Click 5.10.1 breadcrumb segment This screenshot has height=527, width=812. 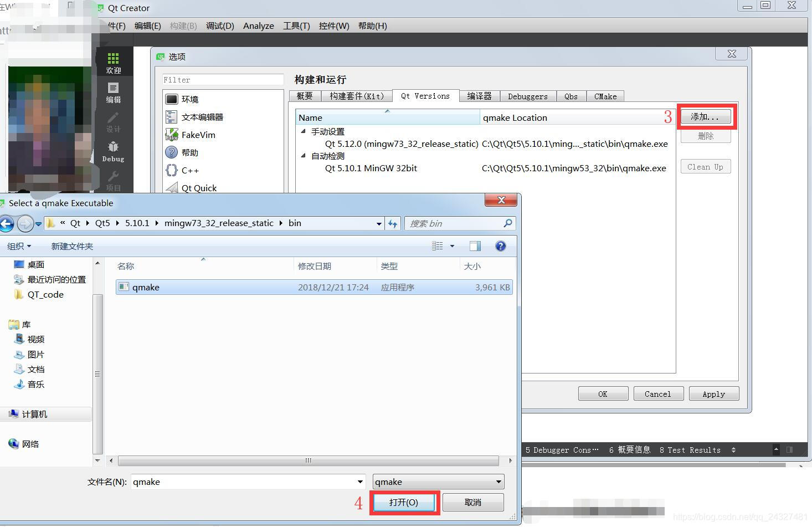tap(137, 223)
